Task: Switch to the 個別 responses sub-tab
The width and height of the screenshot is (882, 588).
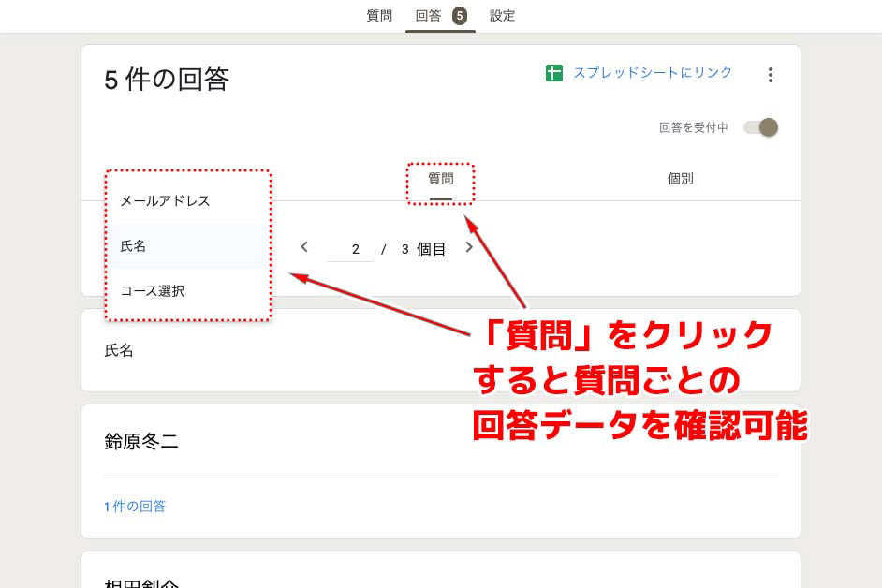Action: click(x=680, y=179)
